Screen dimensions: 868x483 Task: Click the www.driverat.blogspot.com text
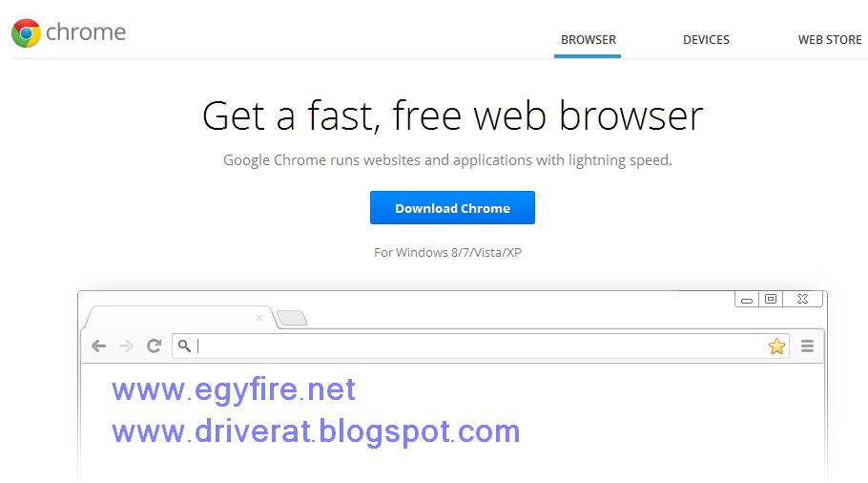(316, 432)
